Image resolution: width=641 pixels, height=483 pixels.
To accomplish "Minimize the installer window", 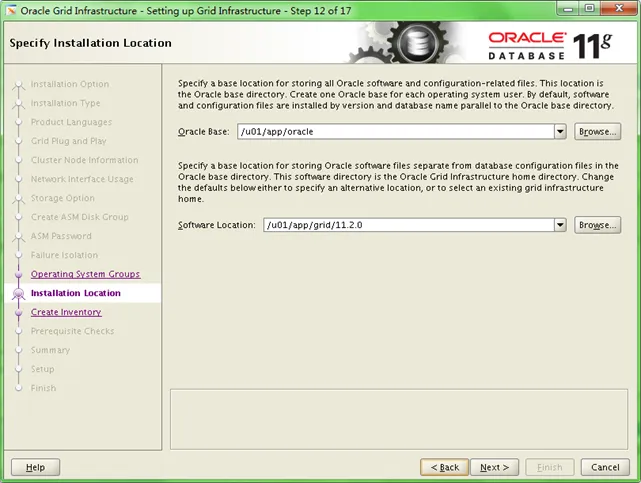I will (568, 8).
